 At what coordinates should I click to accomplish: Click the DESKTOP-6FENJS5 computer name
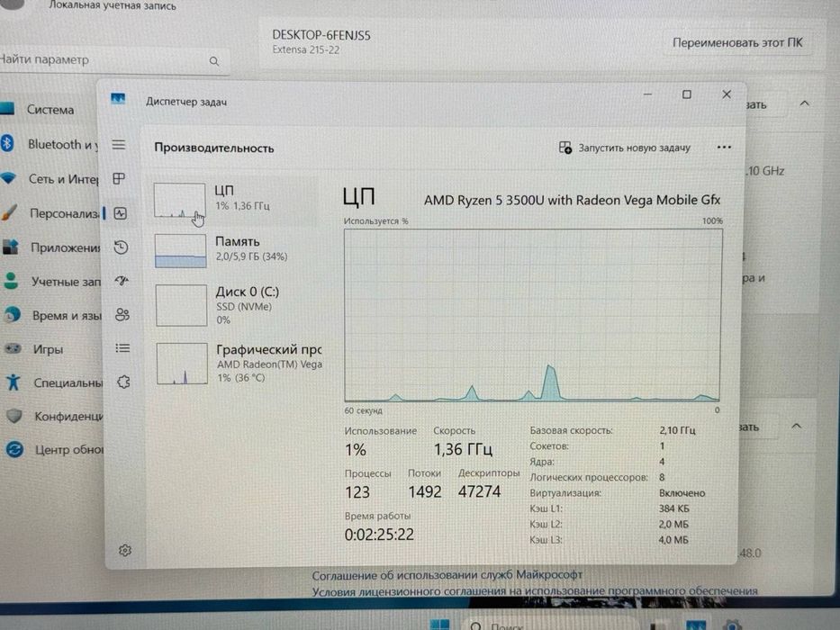pyautogui.click(x=321, y=35)
